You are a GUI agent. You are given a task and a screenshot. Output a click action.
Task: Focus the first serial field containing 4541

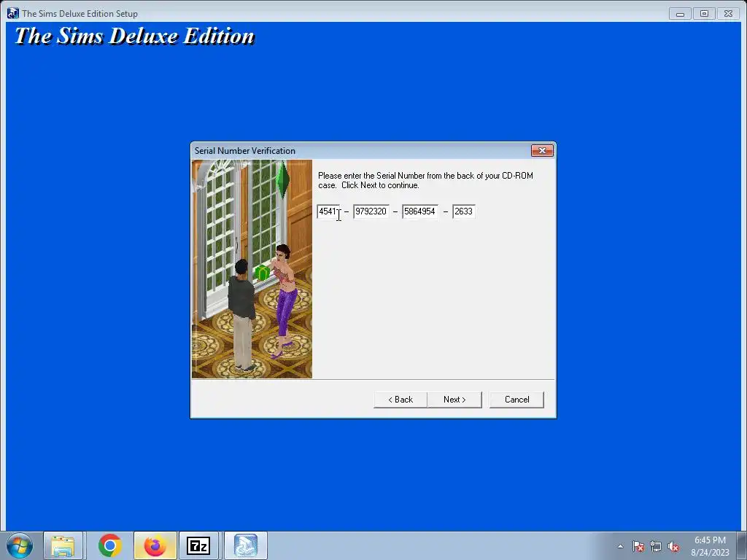pos(329,211)
